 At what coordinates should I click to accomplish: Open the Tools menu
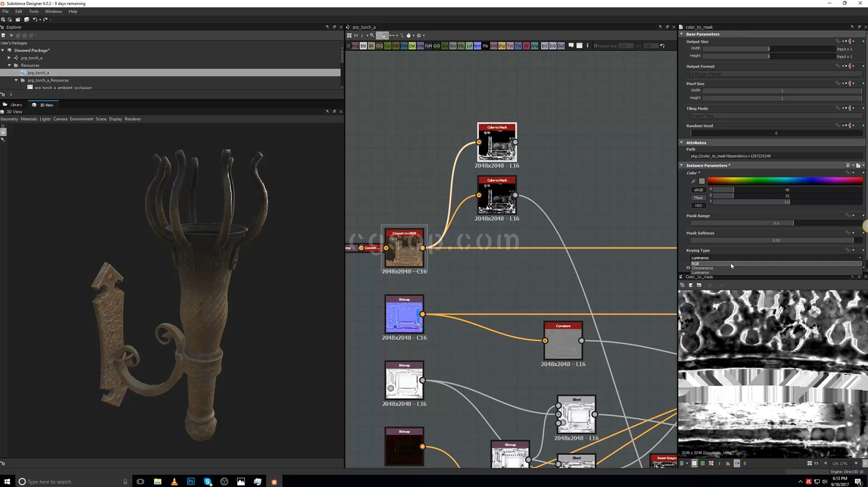pyautogui.click(x=34, y=11)
